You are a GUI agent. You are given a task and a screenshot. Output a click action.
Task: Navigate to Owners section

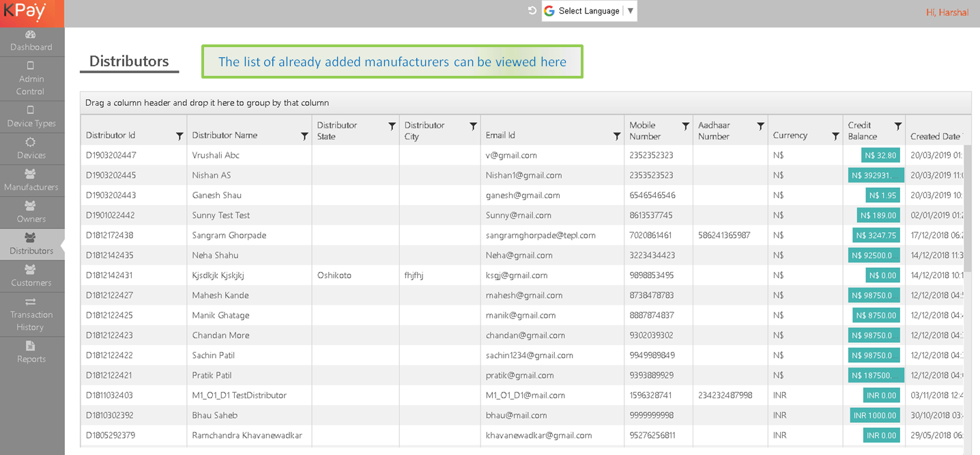tap(31, 212)
